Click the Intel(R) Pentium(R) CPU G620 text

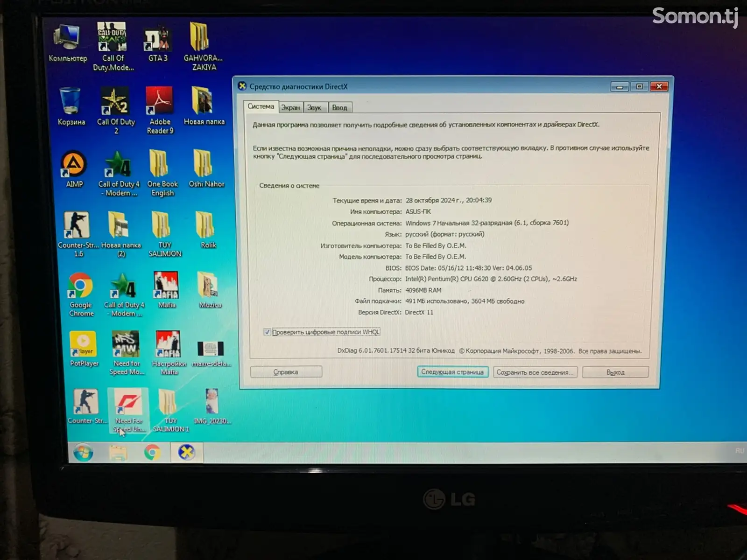tap(491, 279)
